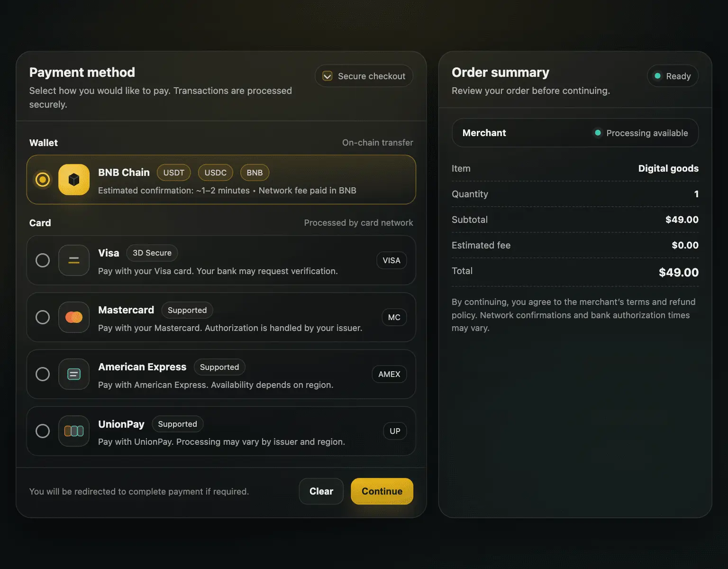Click the Order summary heading
Image resolution: width=728 pixels, height=569 pixels.
pos(500,72)
